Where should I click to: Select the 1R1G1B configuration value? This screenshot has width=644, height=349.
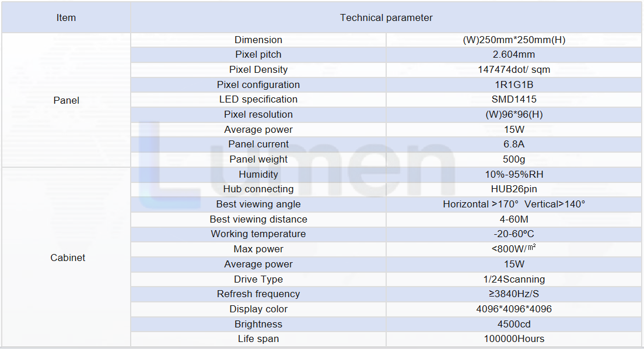tap(514, 84)
